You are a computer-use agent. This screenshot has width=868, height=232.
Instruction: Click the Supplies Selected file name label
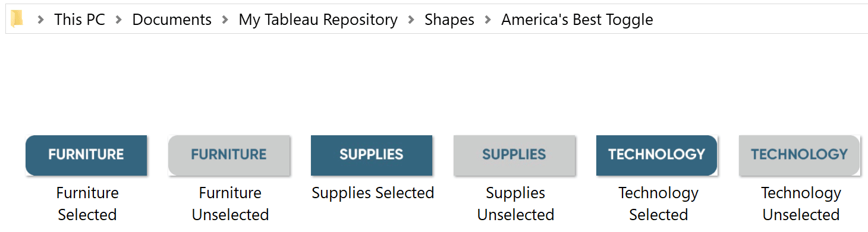pos(373,193)
